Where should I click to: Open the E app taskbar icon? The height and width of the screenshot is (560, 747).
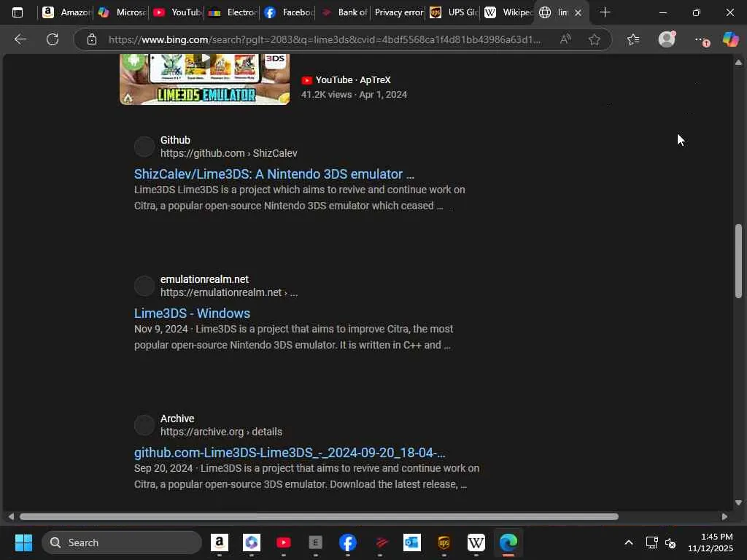(x=315, y=542)
